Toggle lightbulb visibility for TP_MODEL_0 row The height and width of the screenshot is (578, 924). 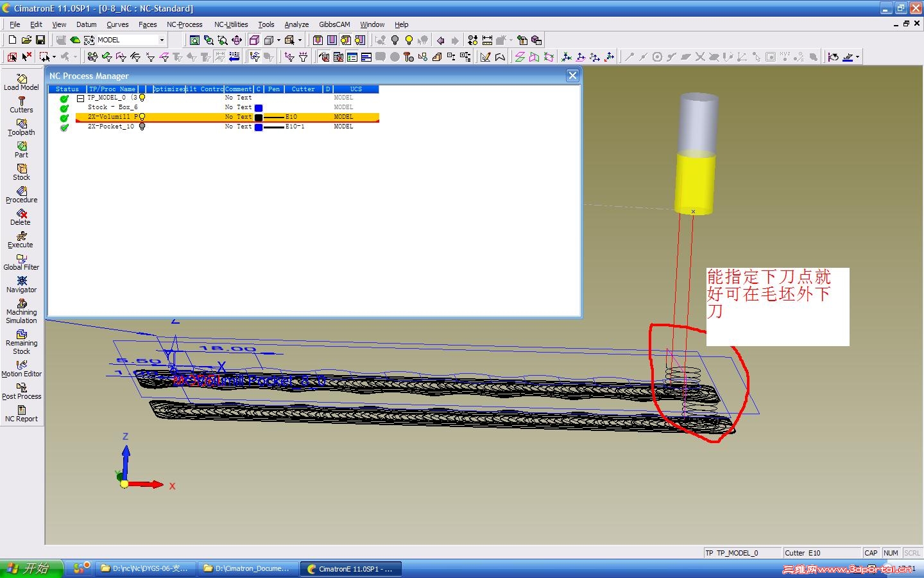[142, 98]
